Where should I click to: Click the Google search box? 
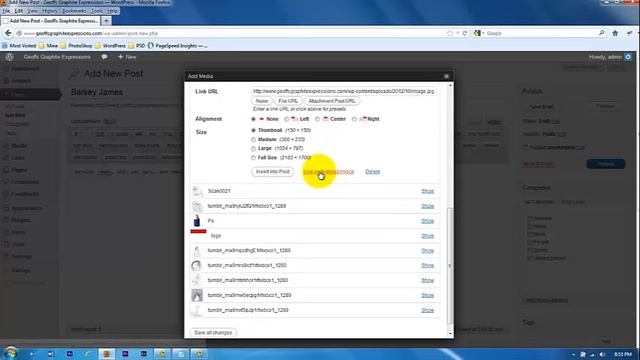click(540, 33)
